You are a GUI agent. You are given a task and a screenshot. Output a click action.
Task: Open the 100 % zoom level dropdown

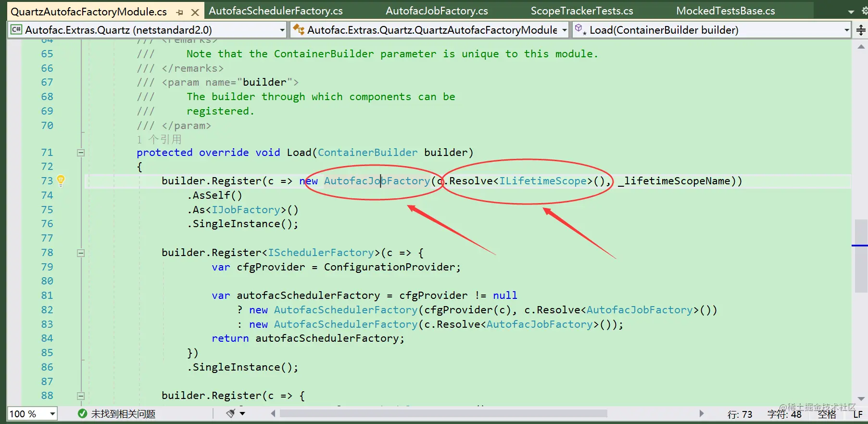[x=52, y=414]
